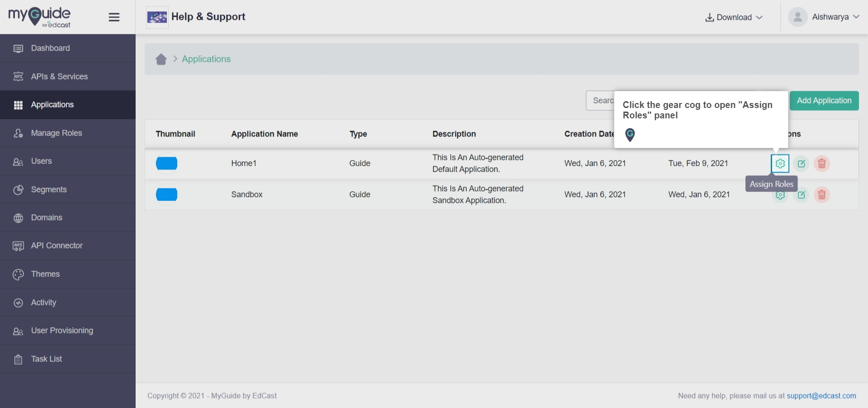Open Task List
The height and width of the screenshot is (408, 868).
point(68,359)
